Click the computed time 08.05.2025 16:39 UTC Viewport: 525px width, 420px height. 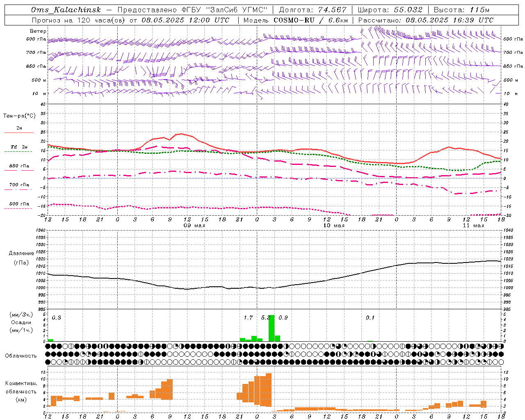coord(450,20)
